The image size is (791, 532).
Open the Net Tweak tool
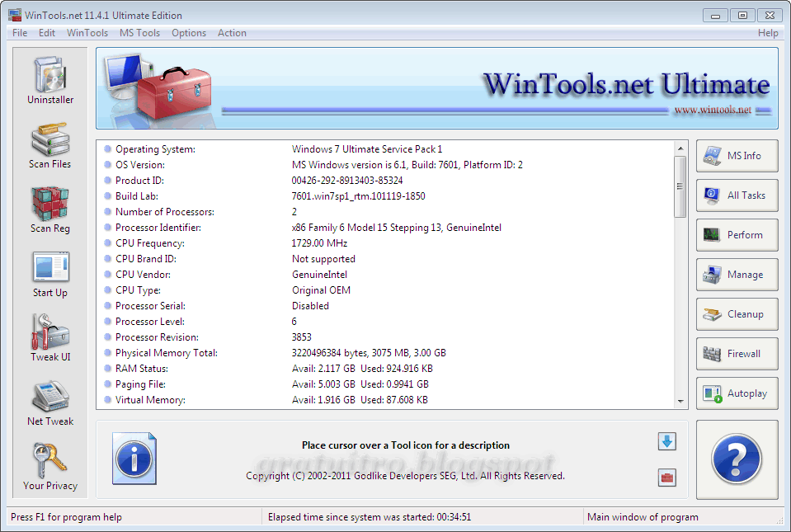tap(50, 403)
